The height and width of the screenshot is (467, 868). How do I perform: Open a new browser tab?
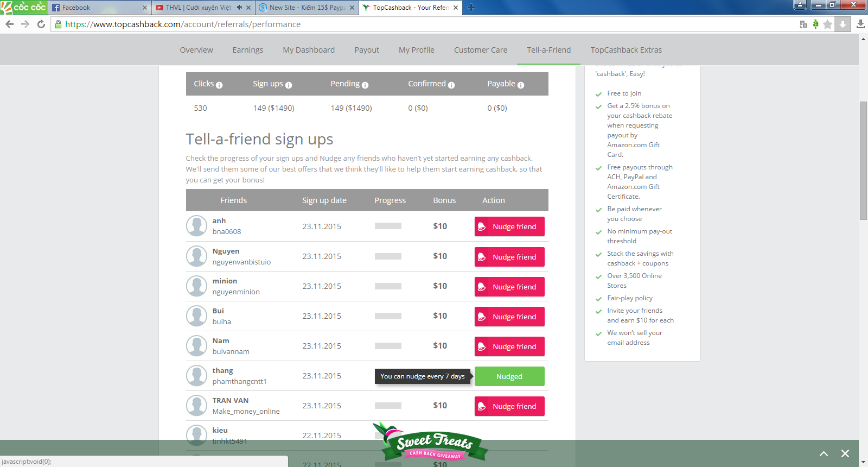point(471,7)
